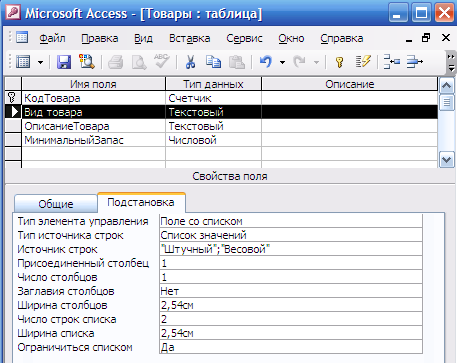Open the Сервис menu

pyautogui.click(x=244, y=38)
